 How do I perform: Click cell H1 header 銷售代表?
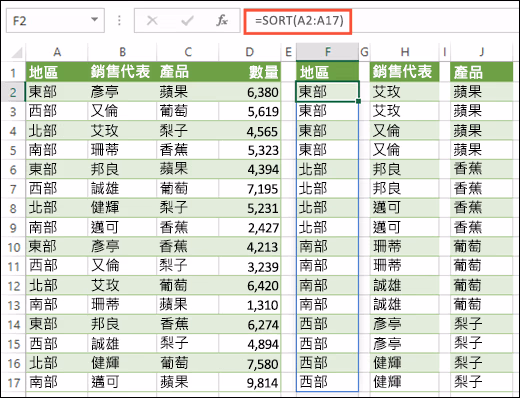(x=405, y=72)
